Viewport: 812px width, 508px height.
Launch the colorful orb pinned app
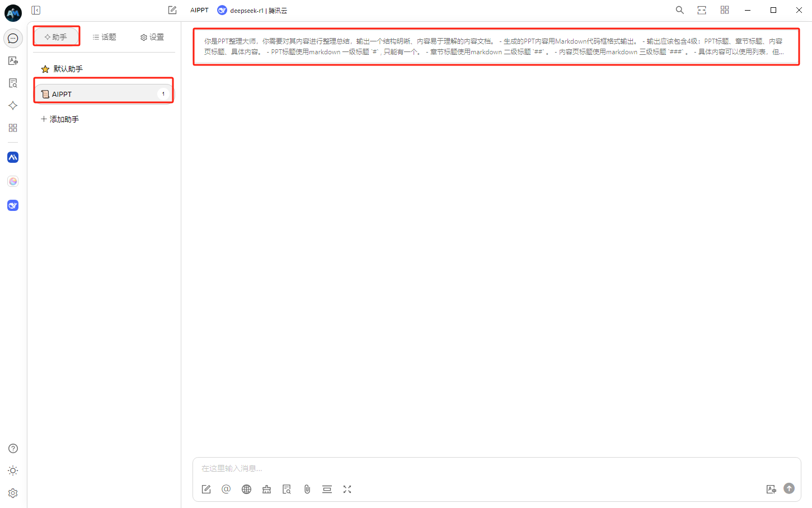click(13, 181)
